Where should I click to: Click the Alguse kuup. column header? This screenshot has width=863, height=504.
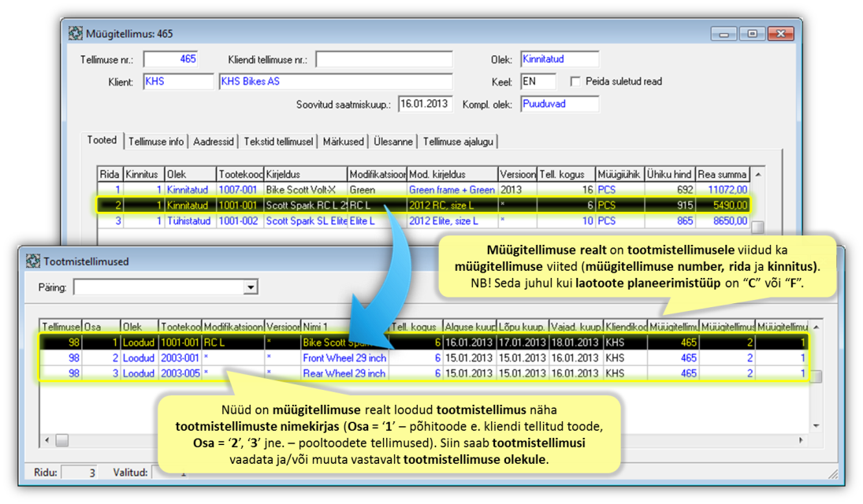[x=470, y=327]
